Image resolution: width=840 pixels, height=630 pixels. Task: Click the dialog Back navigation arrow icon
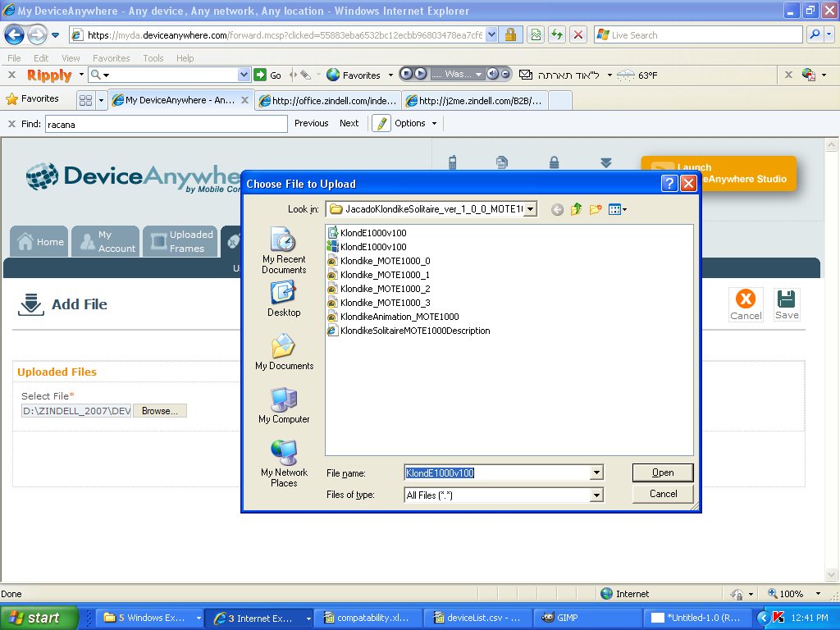pyautogui.click(x=557, y=209)
